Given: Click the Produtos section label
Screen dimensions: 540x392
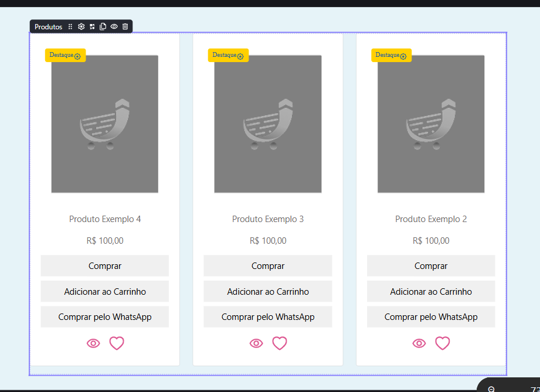Looking at the screenshot, I should click(x=48, y=27).
